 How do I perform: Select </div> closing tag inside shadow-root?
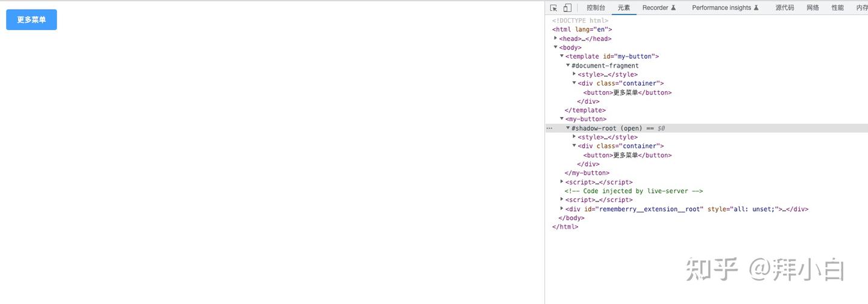(x=588, y=164)
